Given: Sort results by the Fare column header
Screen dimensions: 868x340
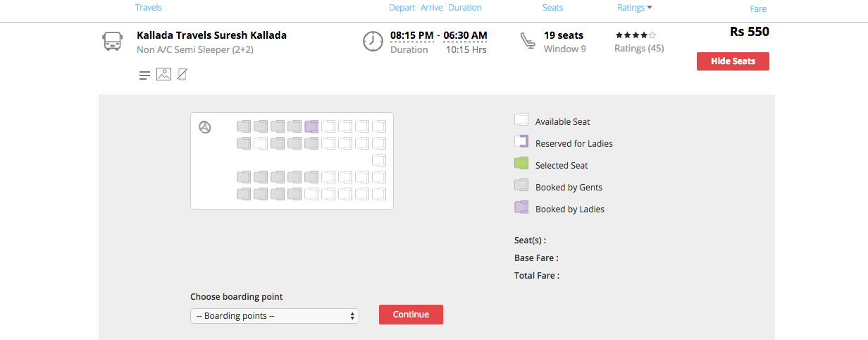Looking at the screenshot, I should pyautogui.click(x=758, y=9).
